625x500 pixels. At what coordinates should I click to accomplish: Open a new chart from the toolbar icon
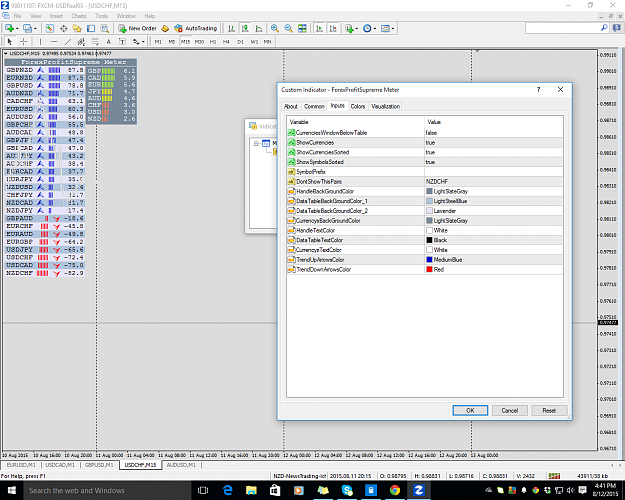pyautogui.click(x=9, y=28)
